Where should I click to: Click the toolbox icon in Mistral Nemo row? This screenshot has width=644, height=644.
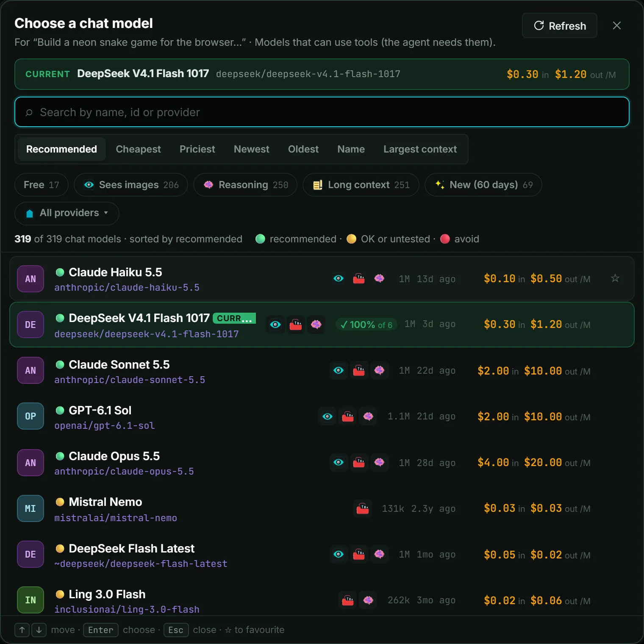click(x=363, y=508)
